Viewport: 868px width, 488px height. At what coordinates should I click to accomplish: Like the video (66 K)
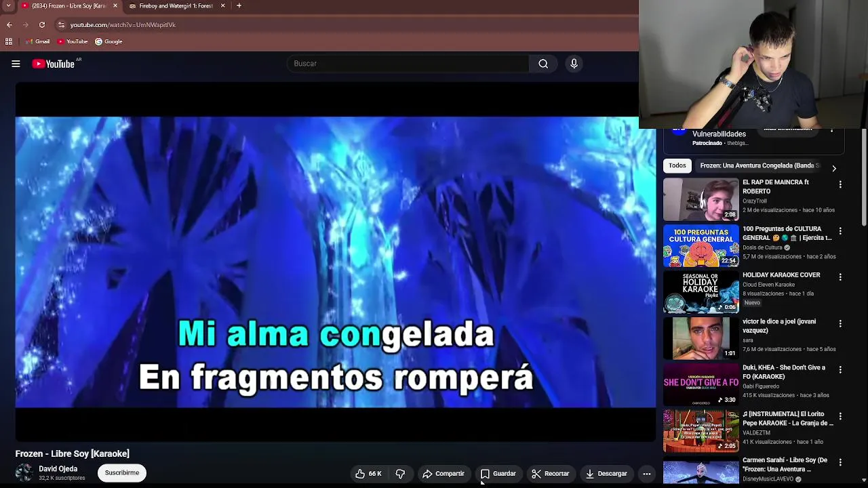(368, 474)
